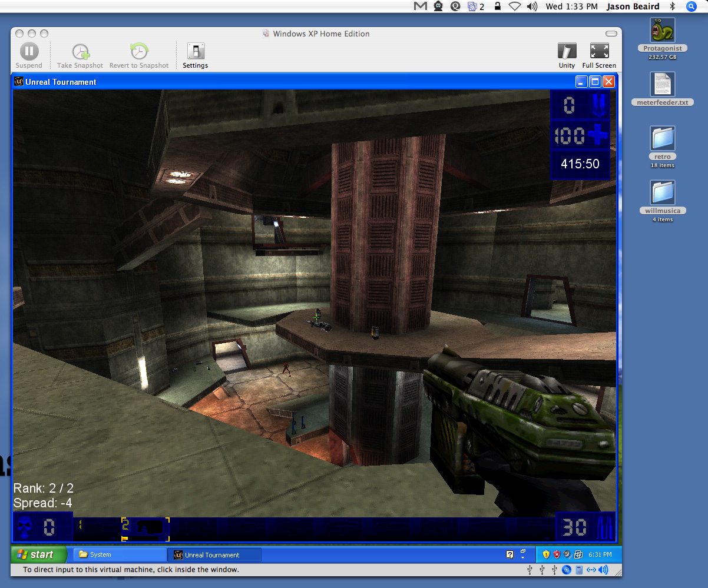Image resolution: width=708 pixels, height=588 pixels.
Task: Open the virtual machine Settings
Action: click(195, 56)
